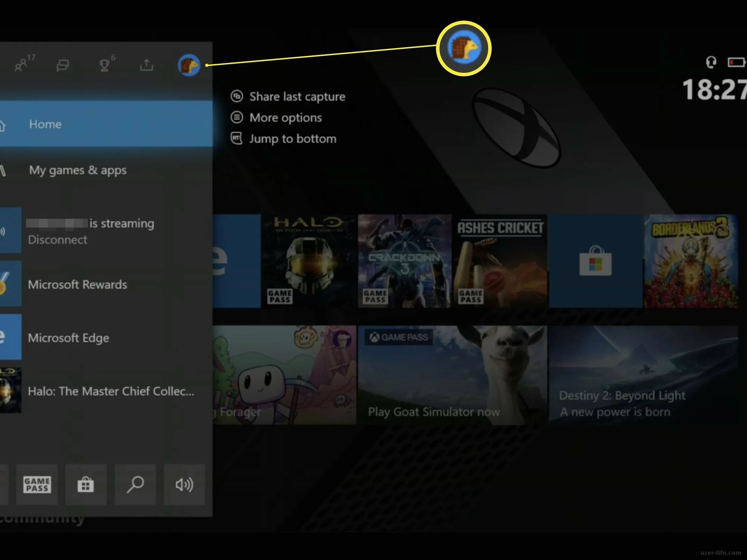Open Halo: The Master Chief Collection entry
Viewport: 747px width, 560px height.
coord(111,391)
